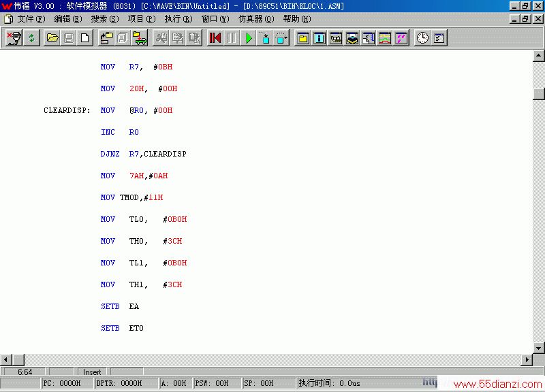545x392 pixels.
Task: Click vertical scrollbar up arrow
Action: pos(538,56)
